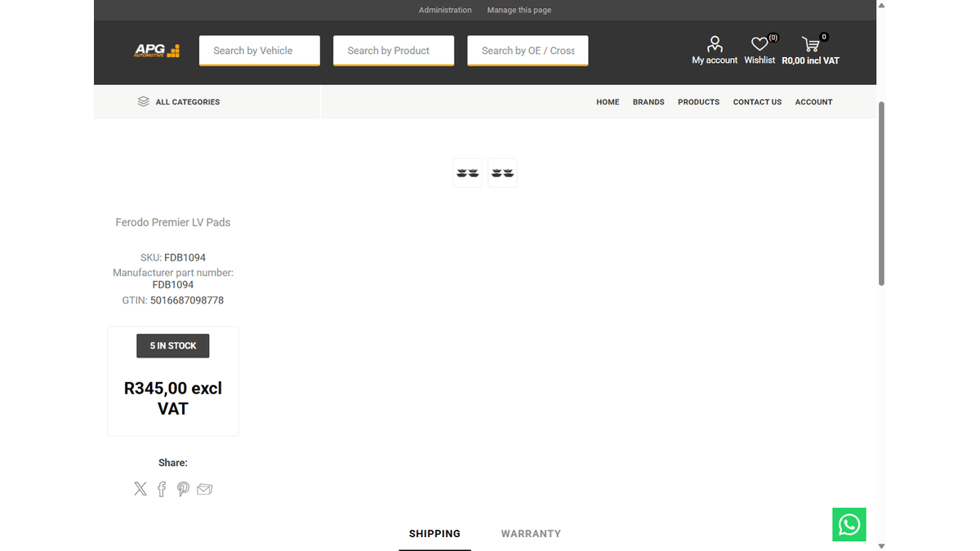Viewport: 980px width, 551px height.
Task: Go to HOME in navigation
Action: 608,102
